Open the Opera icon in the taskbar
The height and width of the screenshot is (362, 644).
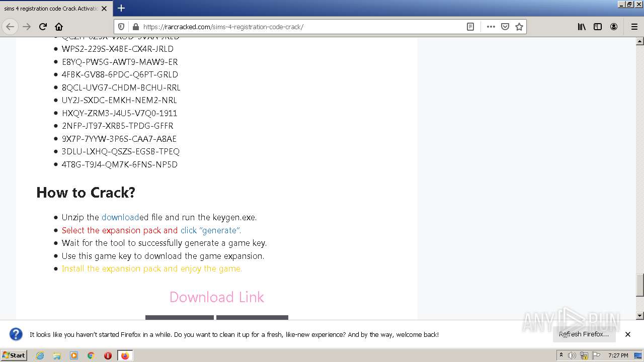pos(108,355)
